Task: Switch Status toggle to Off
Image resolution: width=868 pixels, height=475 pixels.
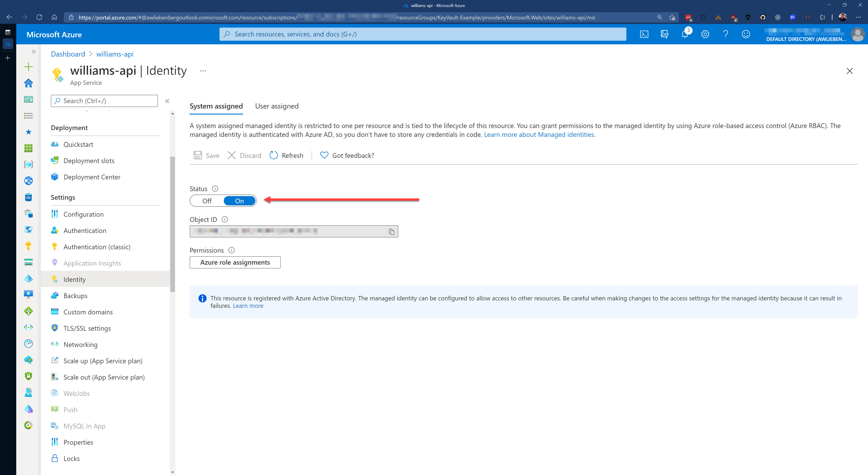Action: pos(207,201)
